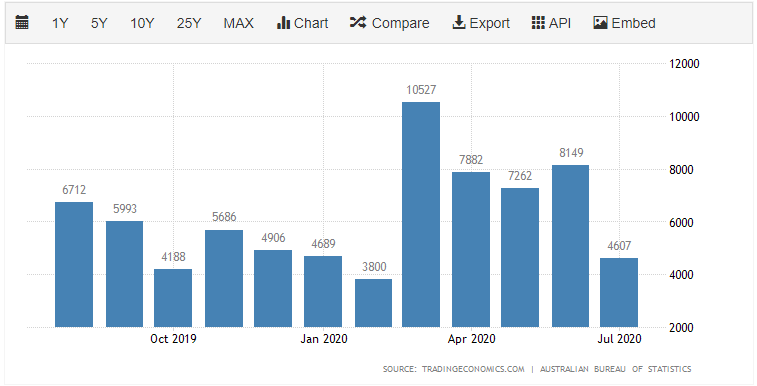Select the 5Y time range
Image resolution: width=757 pixels, height=386 pixels.
pyautogui.click(x=99, y=23)
